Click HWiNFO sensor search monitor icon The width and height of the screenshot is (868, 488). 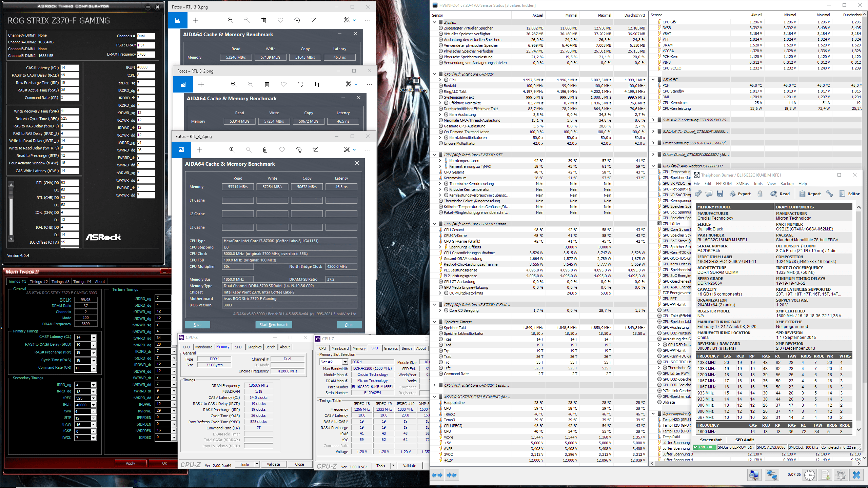point(754,475)
